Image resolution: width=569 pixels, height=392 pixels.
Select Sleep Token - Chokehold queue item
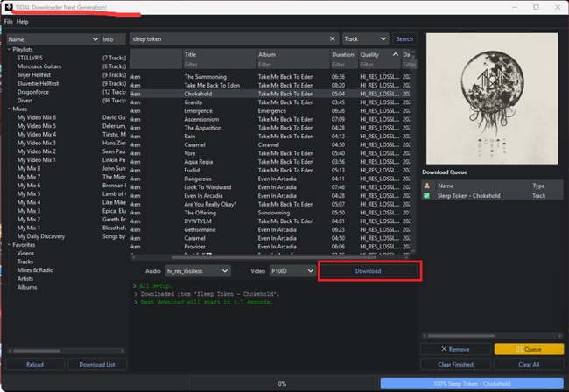coord(493,196)
